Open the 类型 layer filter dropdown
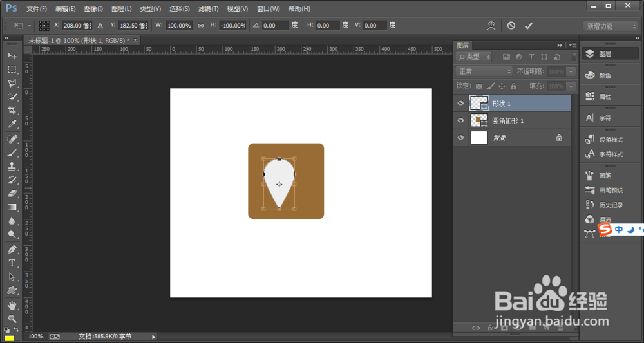644x343 pixels. tap(473, 57)
